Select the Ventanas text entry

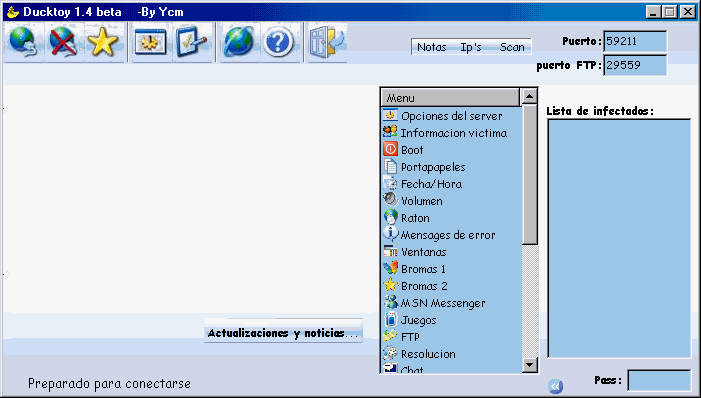tap(423, 252)
